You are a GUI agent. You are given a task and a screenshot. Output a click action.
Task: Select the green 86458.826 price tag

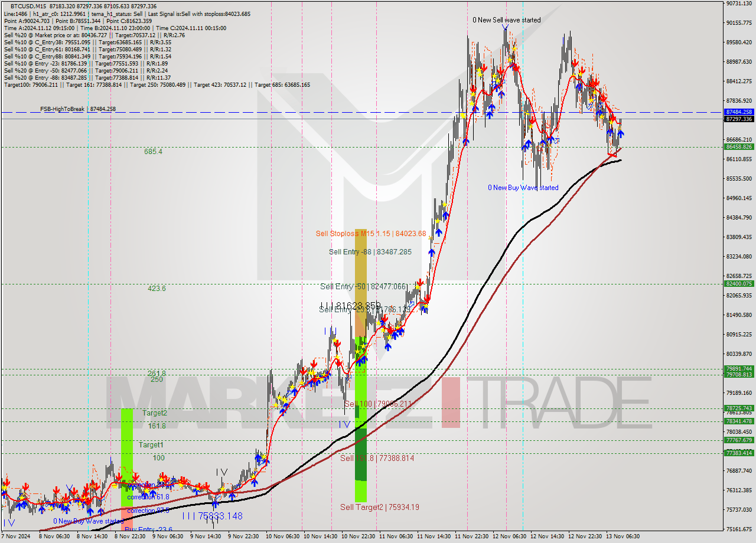coord(739,147)
